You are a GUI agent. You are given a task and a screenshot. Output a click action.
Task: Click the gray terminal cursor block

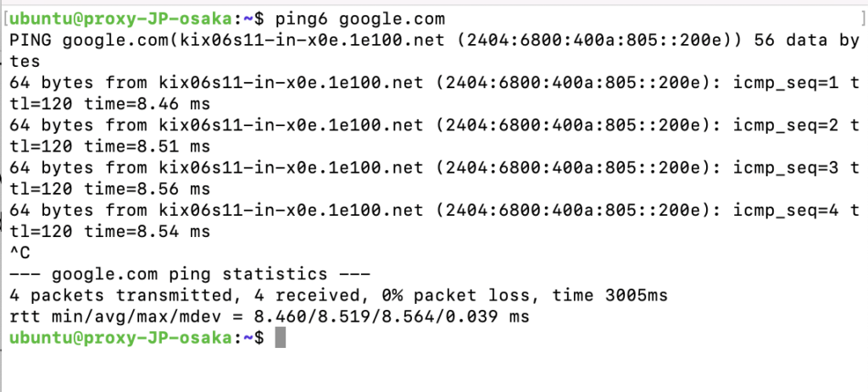[281, 337]
